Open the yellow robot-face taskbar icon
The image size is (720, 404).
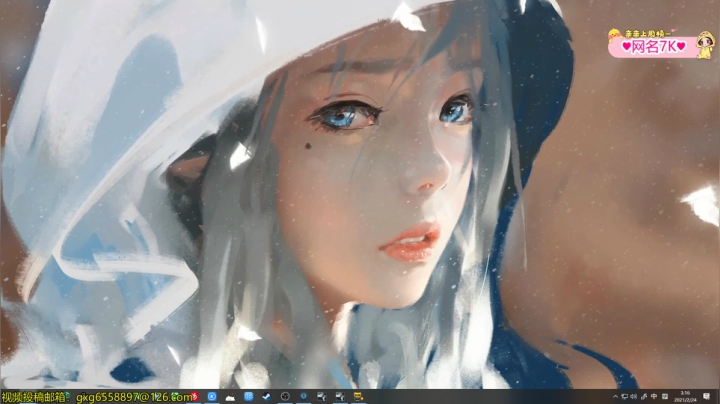(358, 397)
